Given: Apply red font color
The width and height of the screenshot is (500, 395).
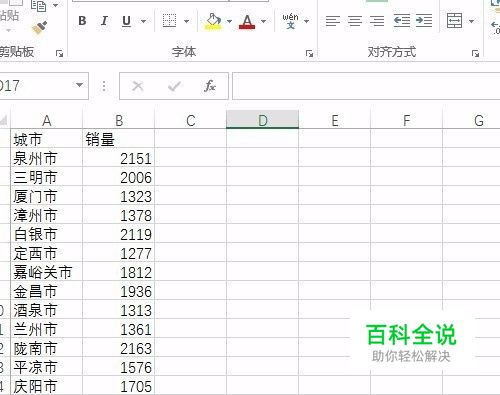Looking at the screenshot, I should coord(247,21).
